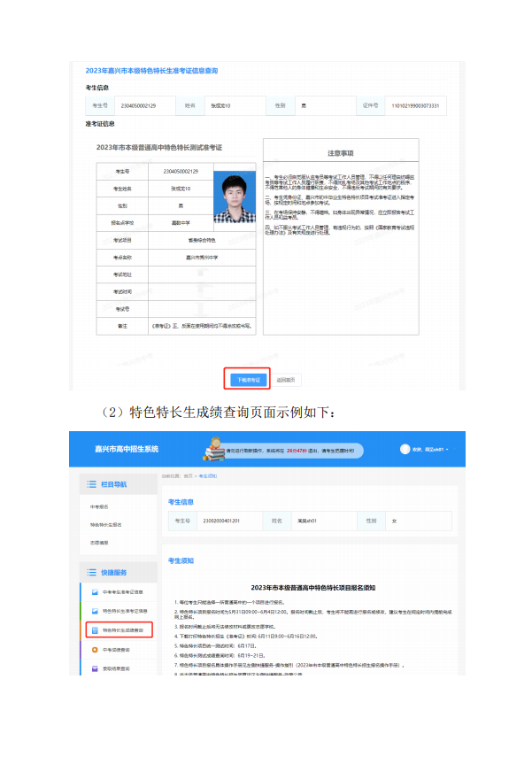Image resolution: width=532 pixels, height=772 pixels.
Task: Click the user avatar icon in header
Action: tap(405, 449)
